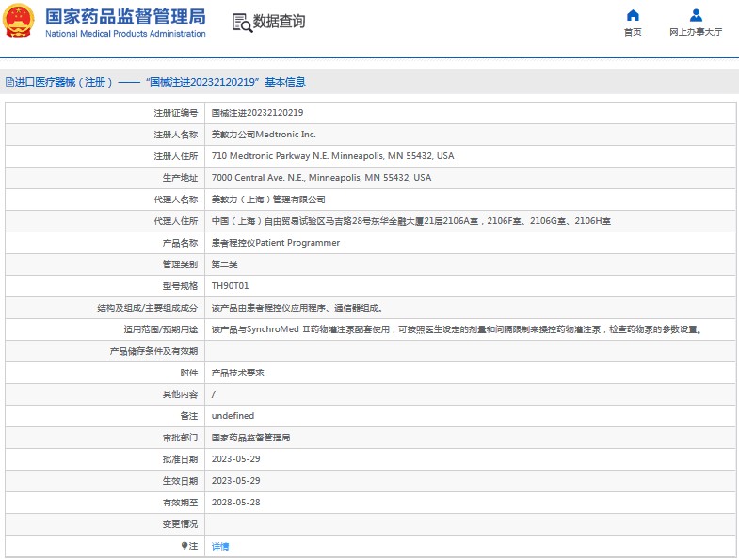739x560 pixels.
Task: Click document icon before 进口医疗器械 heading
Action: pyautogui.click(x=9, y=82)
